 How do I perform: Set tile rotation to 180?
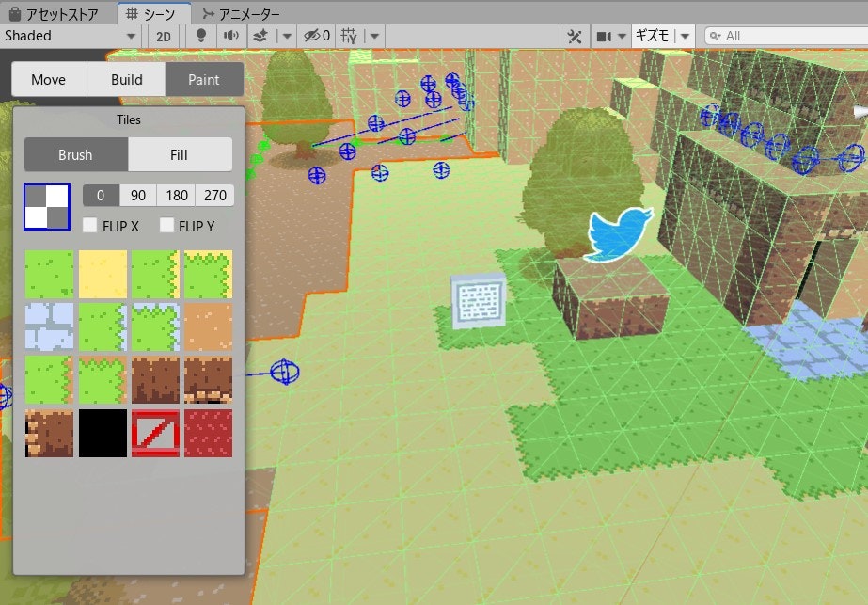click(177, 196)
